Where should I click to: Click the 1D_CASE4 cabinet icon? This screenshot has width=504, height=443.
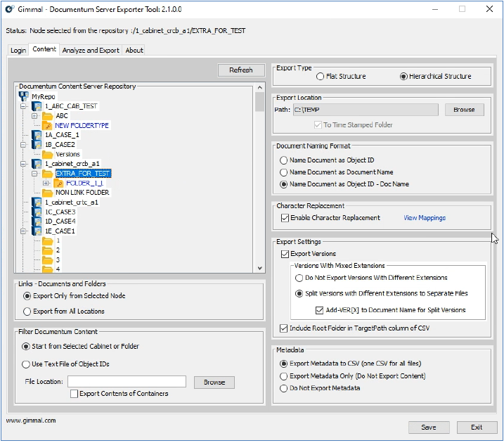(x=37, y=222)
